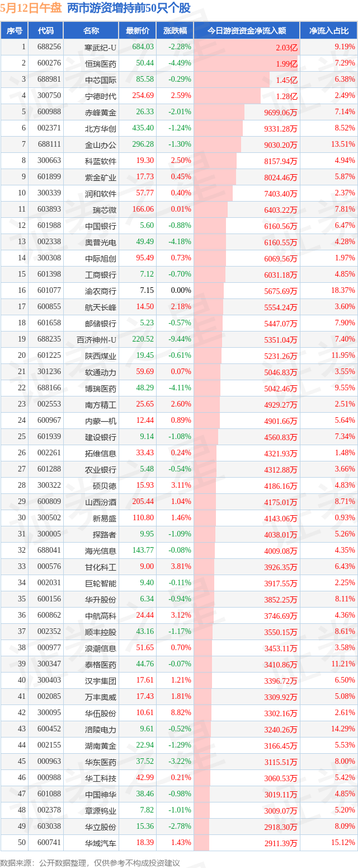Click the 序号 column header

point(15,31)
